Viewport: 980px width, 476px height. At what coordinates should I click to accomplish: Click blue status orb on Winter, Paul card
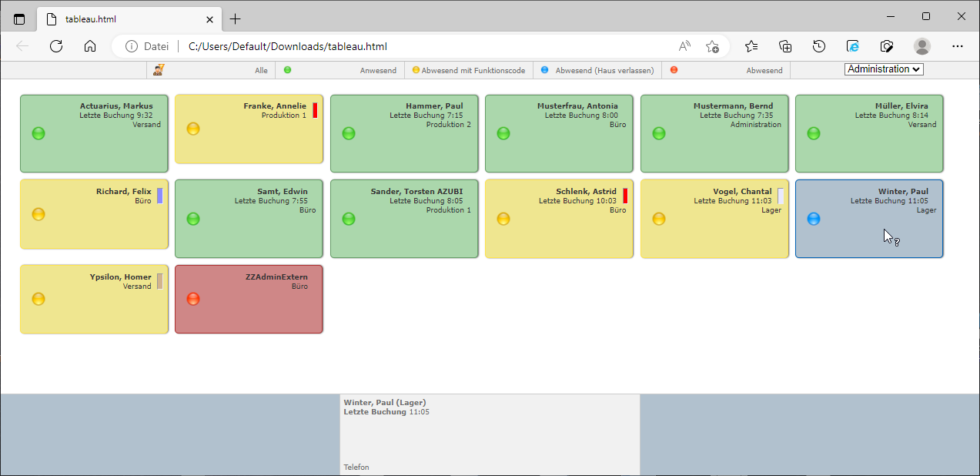point(814,219)
